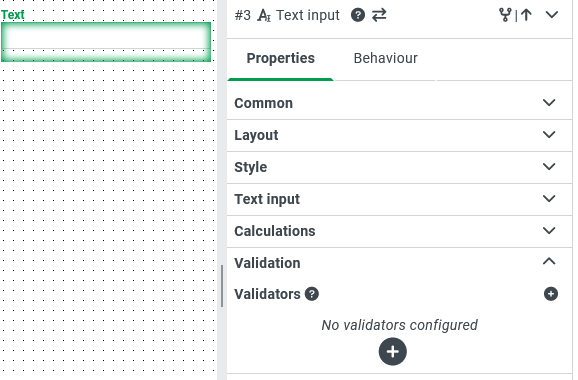Expand the Style section
578x380 pixels.
399,167
